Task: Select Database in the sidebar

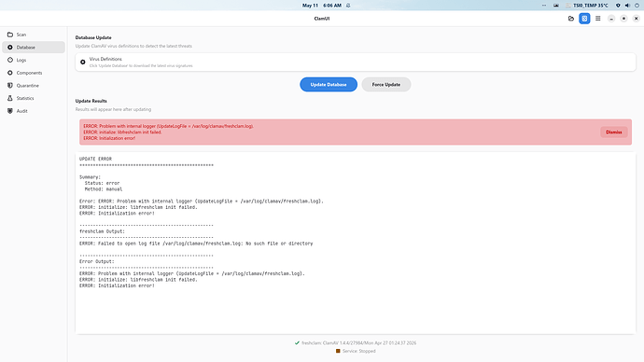Action: pyautogui.click(x=34, y=48)
